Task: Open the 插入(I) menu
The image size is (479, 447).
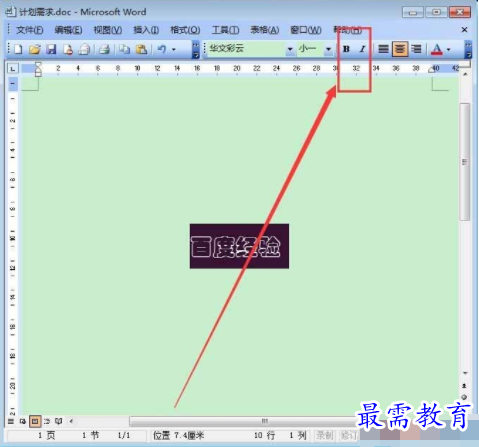Action: 146,30
